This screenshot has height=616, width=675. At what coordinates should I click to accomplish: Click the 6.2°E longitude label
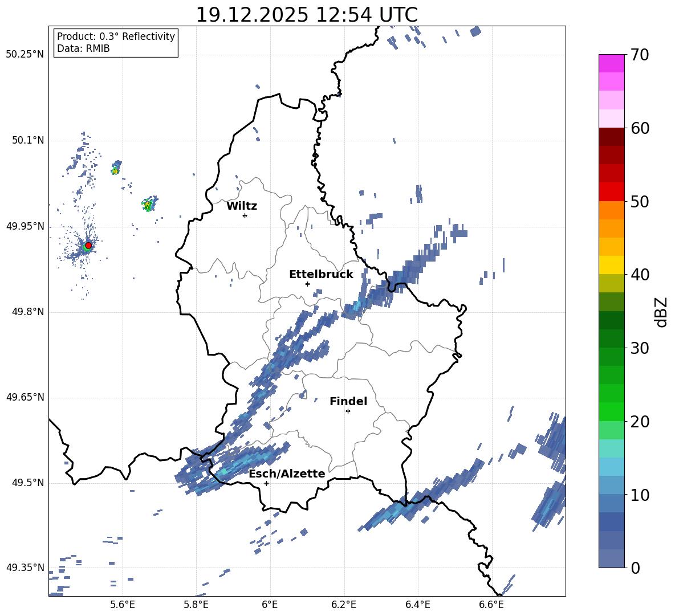coord(344,605)
